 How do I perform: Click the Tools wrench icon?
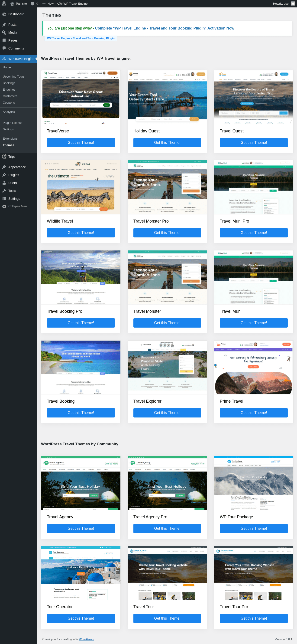click(4, 191)
